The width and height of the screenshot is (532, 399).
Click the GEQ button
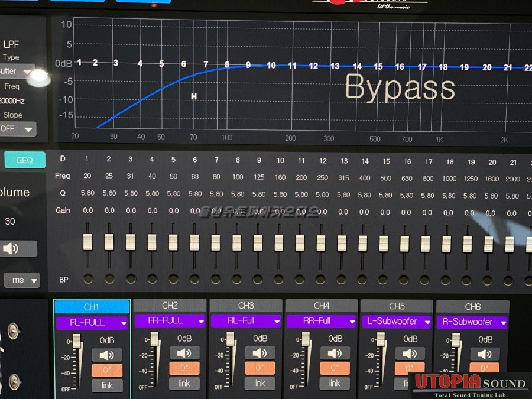(24, 160)
